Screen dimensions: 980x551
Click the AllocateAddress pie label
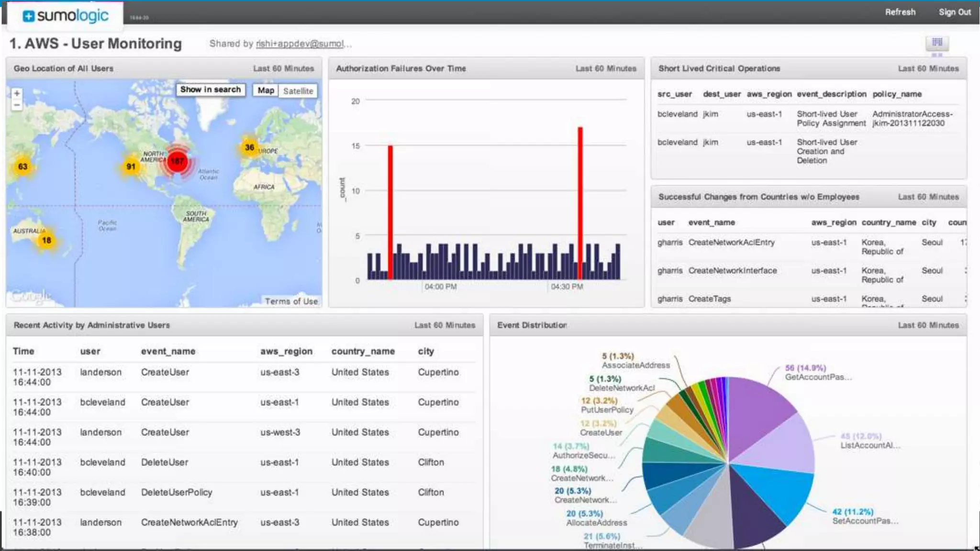click(596, 523)
